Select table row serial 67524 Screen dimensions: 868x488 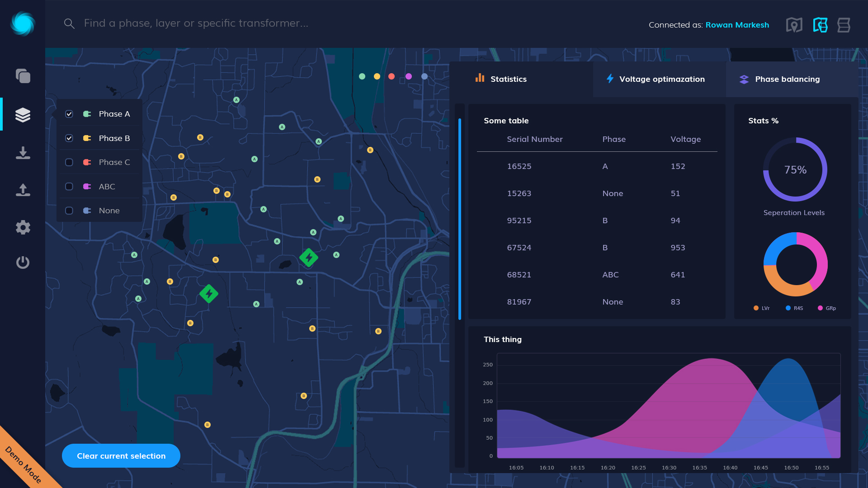(x=597, y=248)
